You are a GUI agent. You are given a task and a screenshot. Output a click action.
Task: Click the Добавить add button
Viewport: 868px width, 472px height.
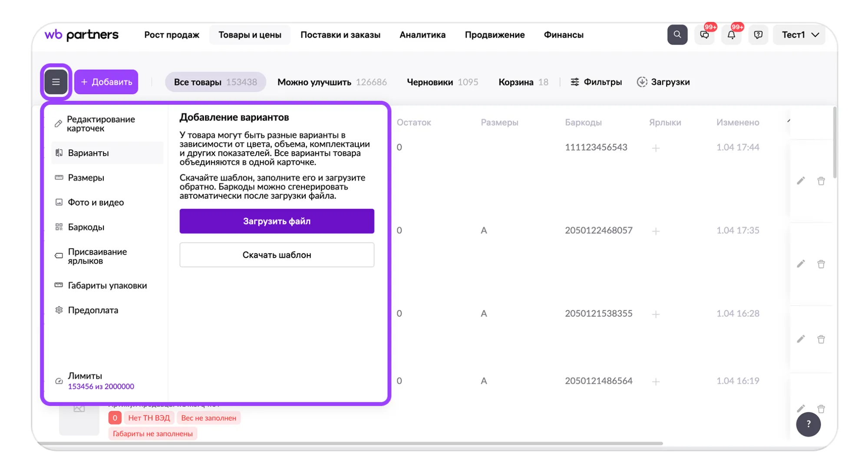tap(106, 82)
